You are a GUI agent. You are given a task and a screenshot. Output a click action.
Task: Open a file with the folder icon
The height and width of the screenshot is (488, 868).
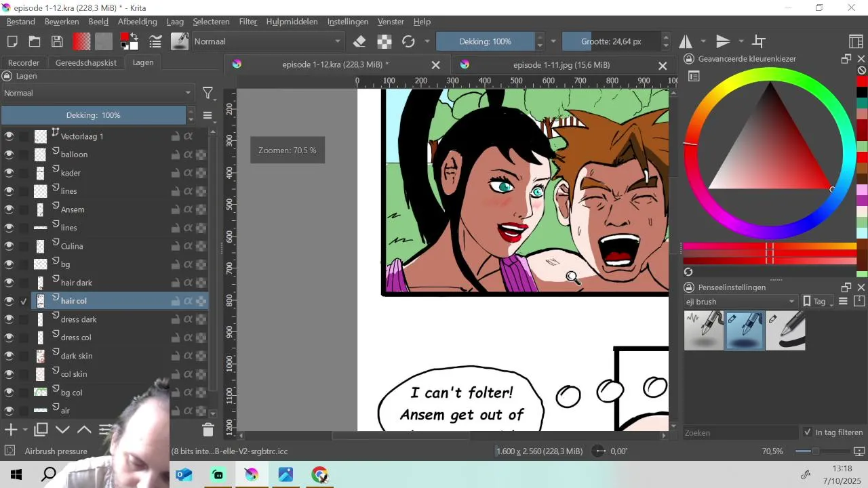(x=35, y=41)
